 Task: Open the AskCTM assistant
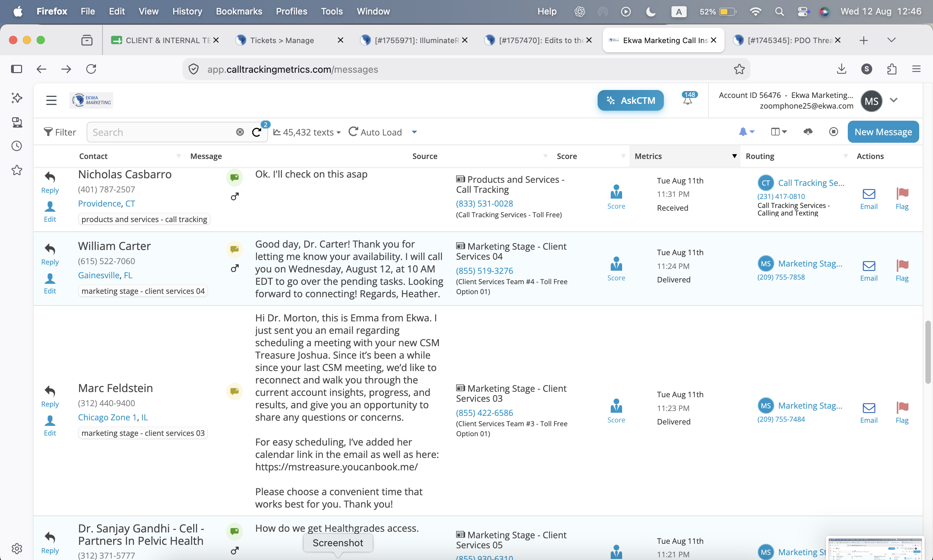click(630, 100)
